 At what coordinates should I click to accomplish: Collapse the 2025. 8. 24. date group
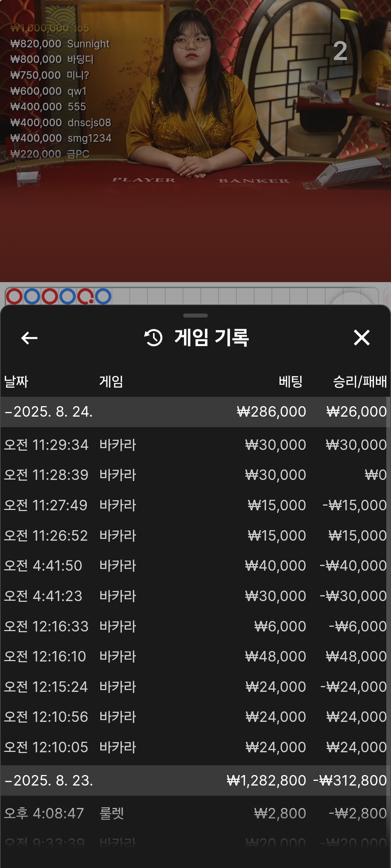(195, 412)
